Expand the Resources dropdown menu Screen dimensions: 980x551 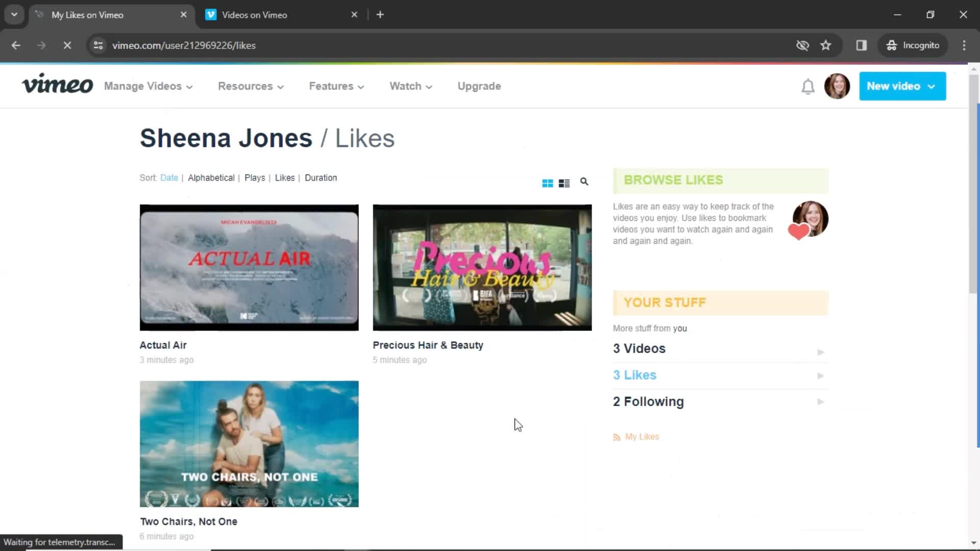point(250,86)
